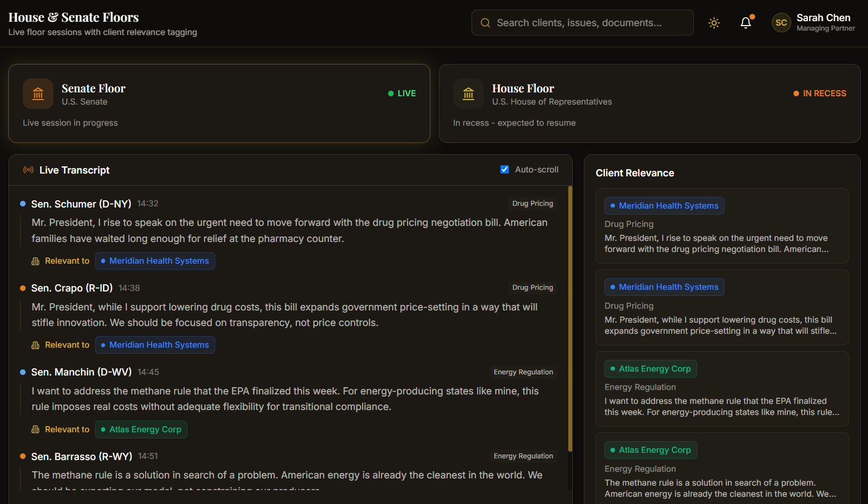Open second Meridian relevance card tag about price-setting

(664, 287)
